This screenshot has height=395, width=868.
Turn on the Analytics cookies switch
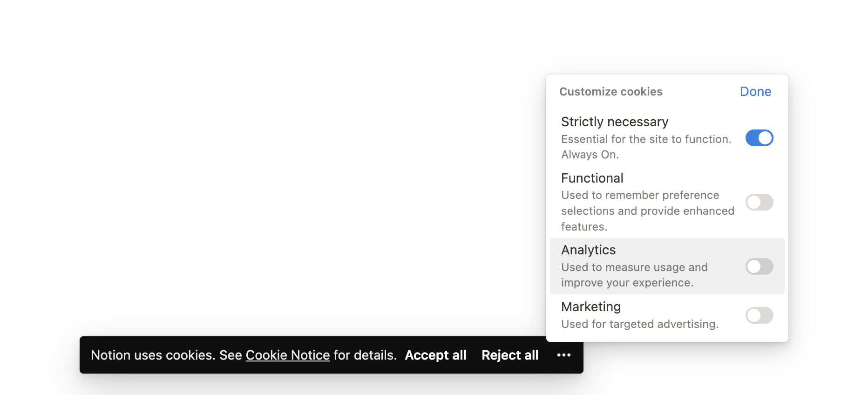click(759, 266)
